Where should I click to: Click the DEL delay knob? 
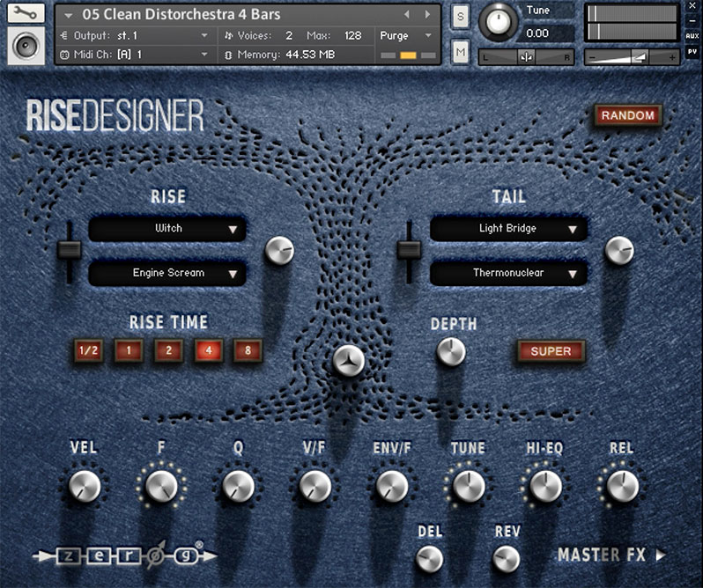[430, 559]
